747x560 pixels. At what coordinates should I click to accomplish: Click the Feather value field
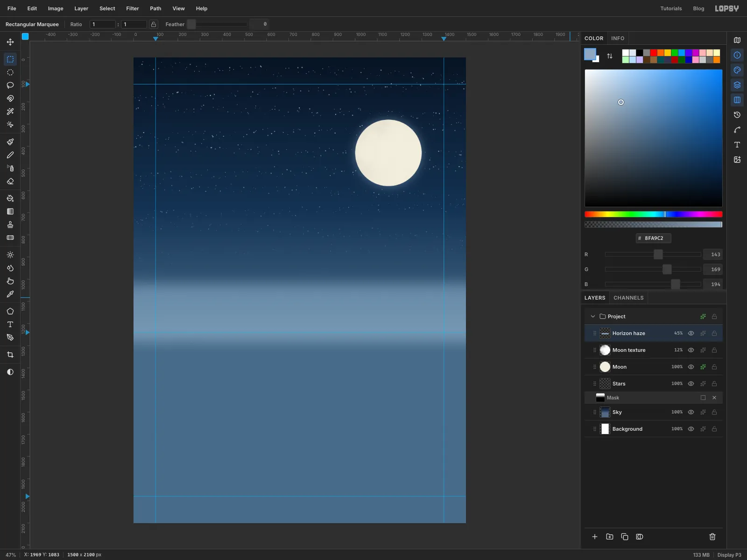pyautogui.click(x=259, y=24)
